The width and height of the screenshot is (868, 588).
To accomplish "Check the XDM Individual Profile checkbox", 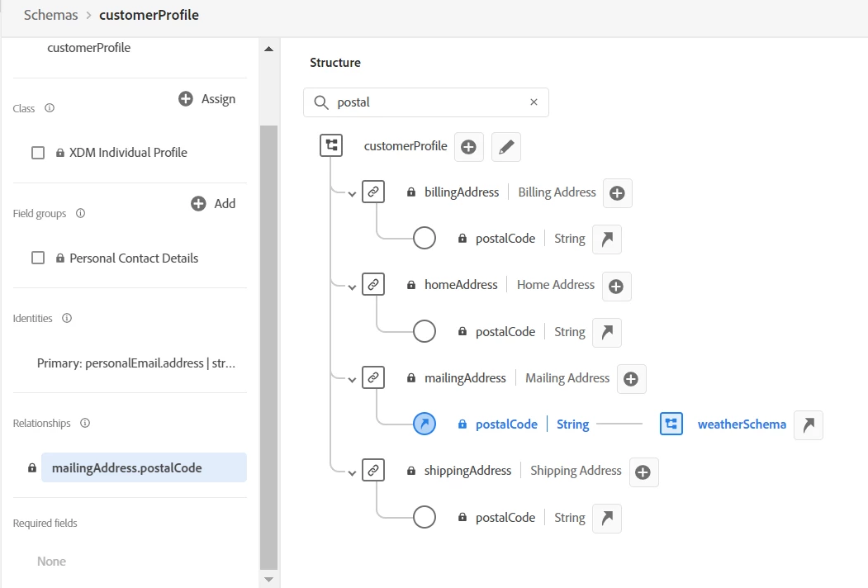I will click(x=38, y=153).
